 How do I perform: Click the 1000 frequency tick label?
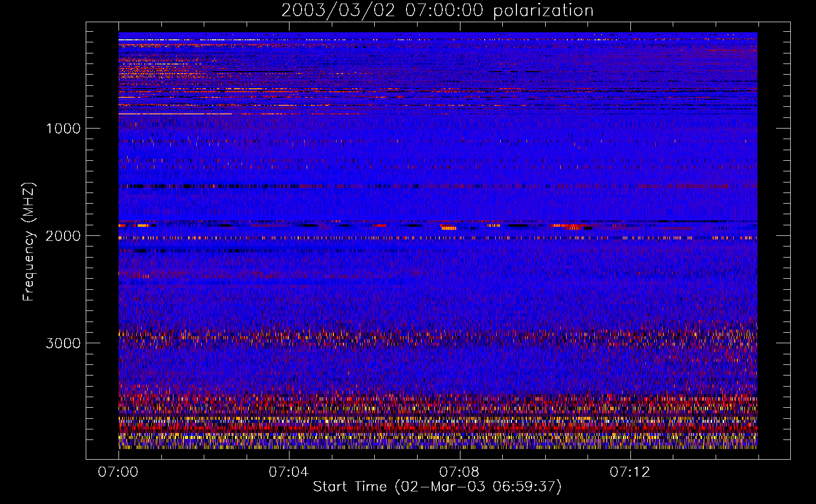point(63,129)
